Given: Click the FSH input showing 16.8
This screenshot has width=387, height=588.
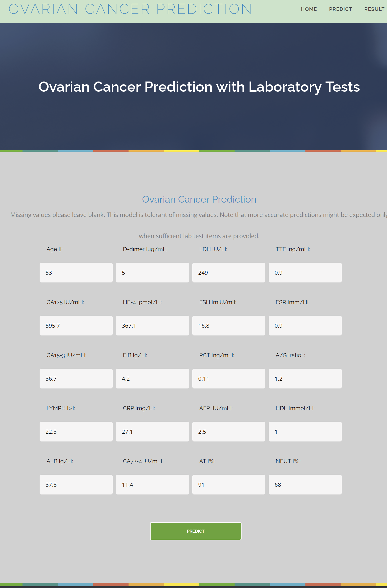Looking at the screenshot, I should point(229,325).
